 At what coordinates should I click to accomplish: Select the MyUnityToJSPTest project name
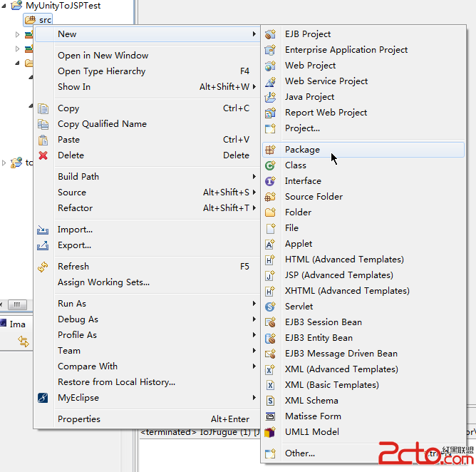pyautogui.click(x=63, y=6)
